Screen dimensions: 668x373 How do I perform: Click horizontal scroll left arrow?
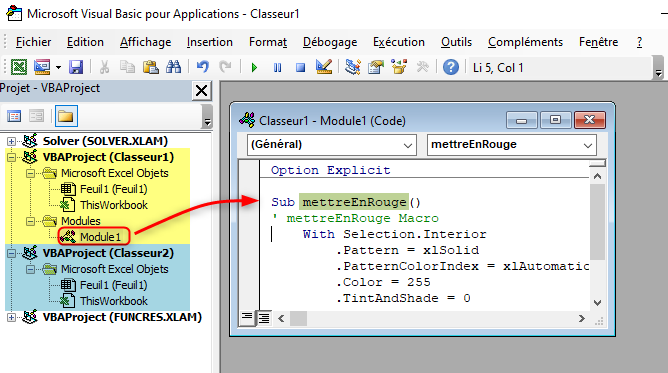(x=281, y=318)
